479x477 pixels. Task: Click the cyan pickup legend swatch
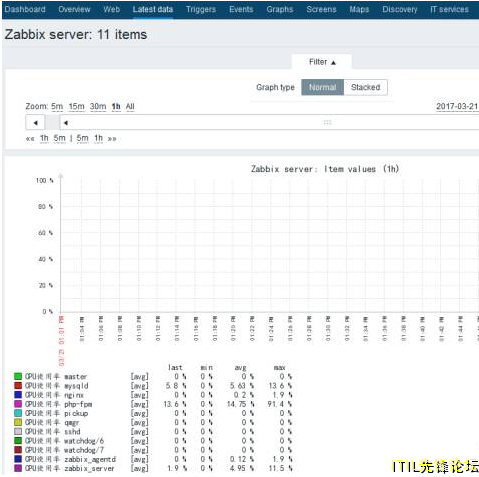click(18, 413)
